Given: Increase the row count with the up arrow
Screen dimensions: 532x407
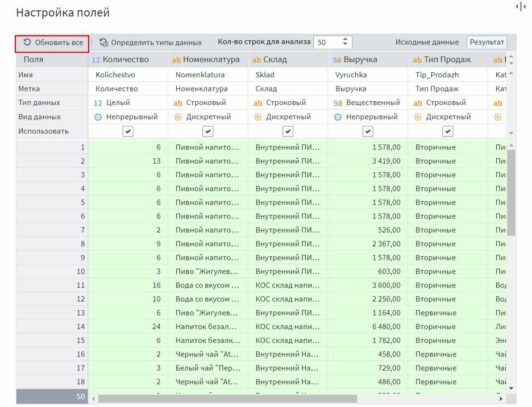Looking at the screenshot, I should pyautogui.click(x=345, y=39).
